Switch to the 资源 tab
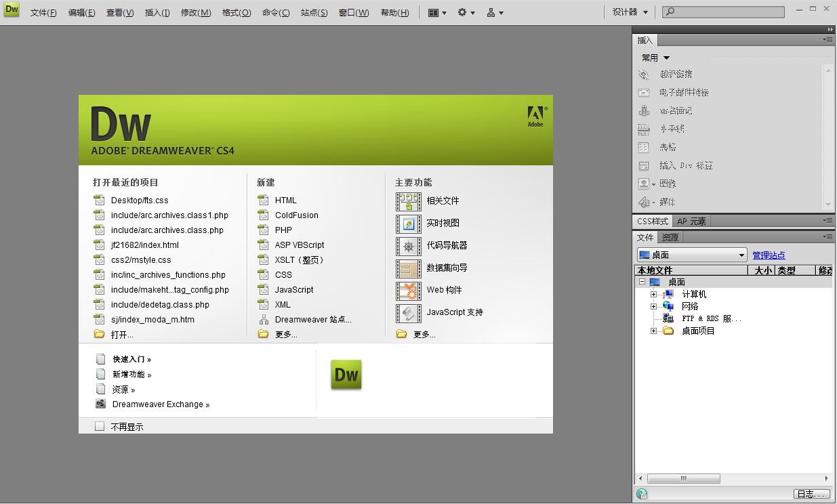This screenshot has height=504, width=837. pos(670,238)
